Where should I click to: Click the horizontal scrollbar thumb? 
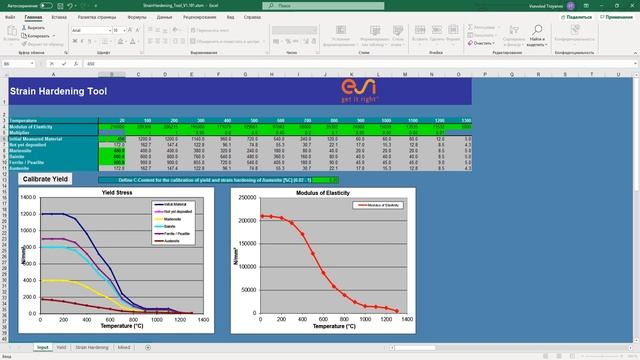(x=415, y=348)
